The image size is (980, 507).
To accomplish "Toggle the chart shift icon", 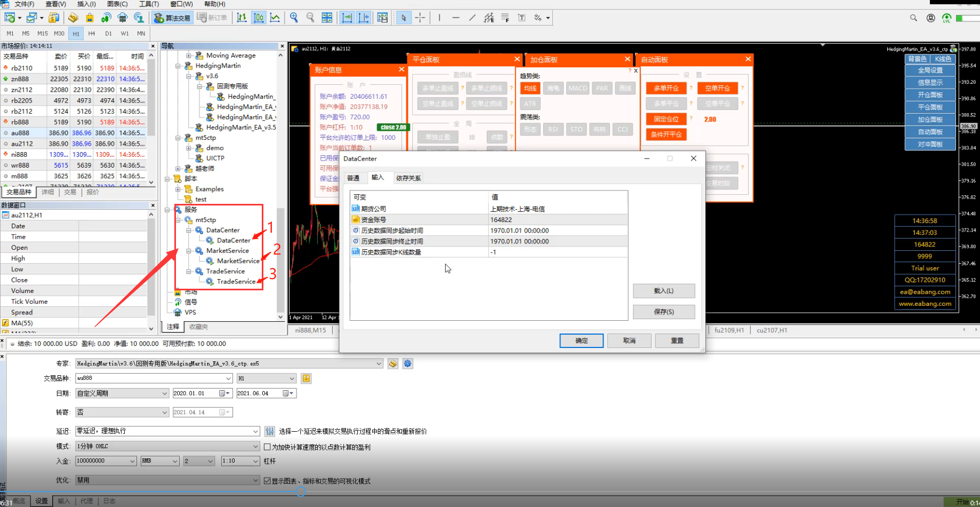I will 364,18.
